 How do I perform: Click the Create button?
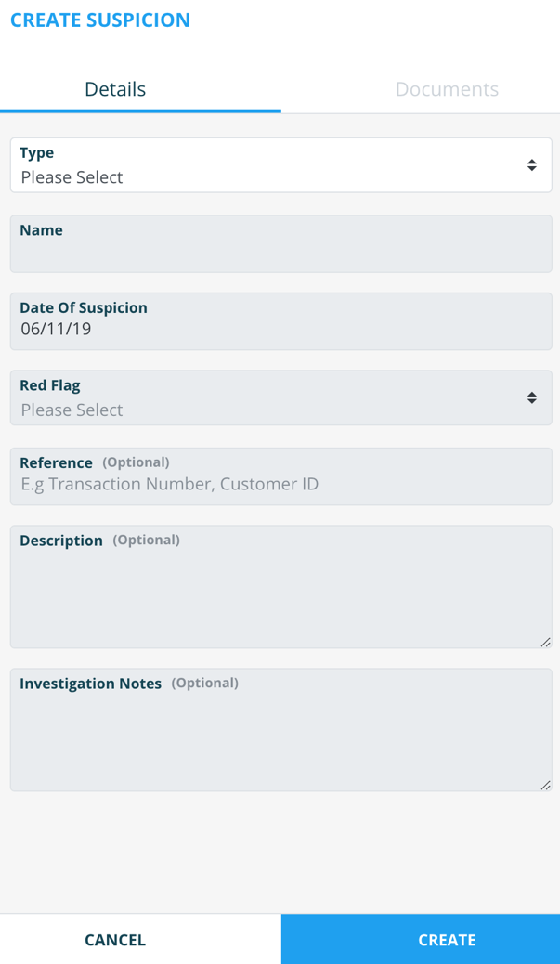coord(447,940)
